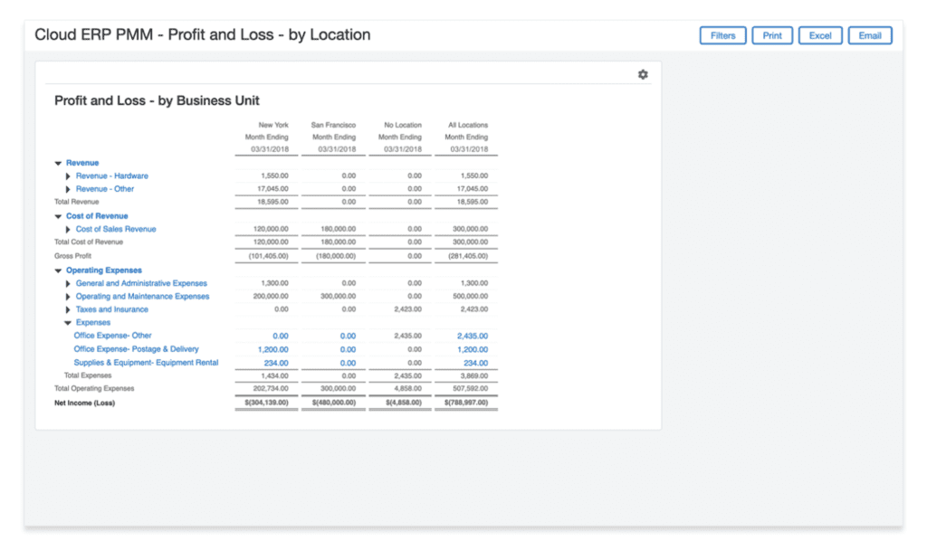Open the report settings gear icon

(x=643, y=75)
